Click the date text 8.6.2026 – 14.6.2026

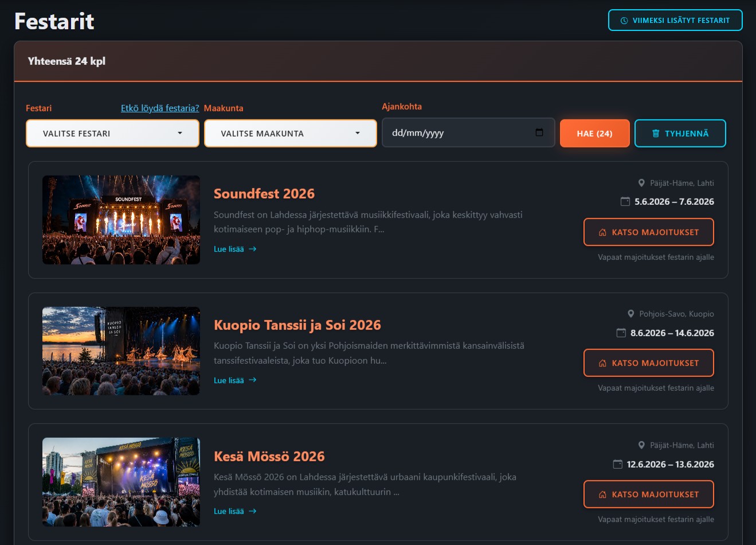672,333
